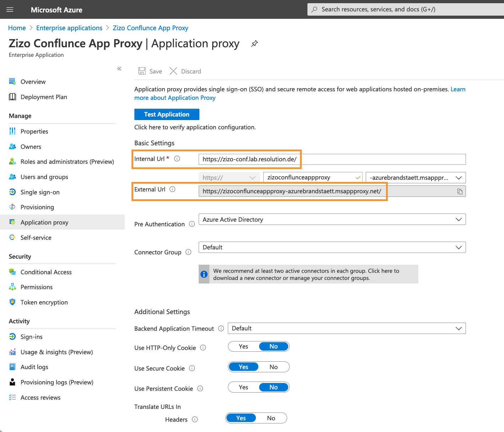Open the Connector Group dropdown
Image resolution: width=504 pixels, height=432 pixels.
(x=332, y=247)
